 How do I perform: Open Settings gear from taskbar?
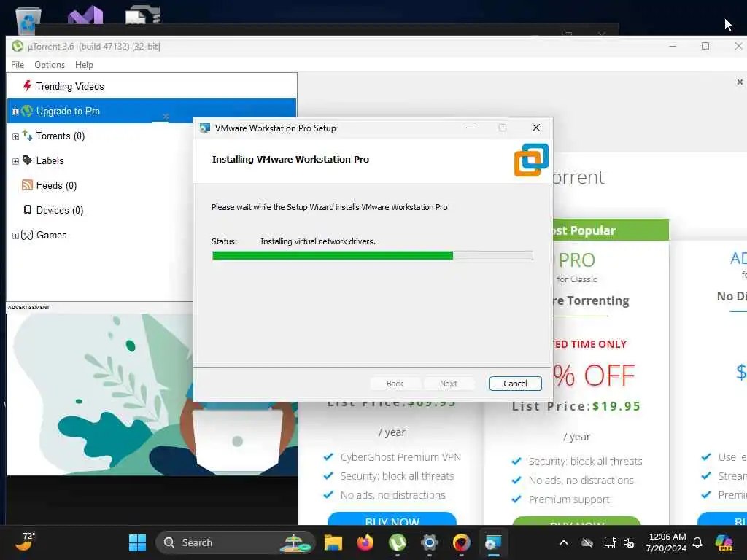429,542
